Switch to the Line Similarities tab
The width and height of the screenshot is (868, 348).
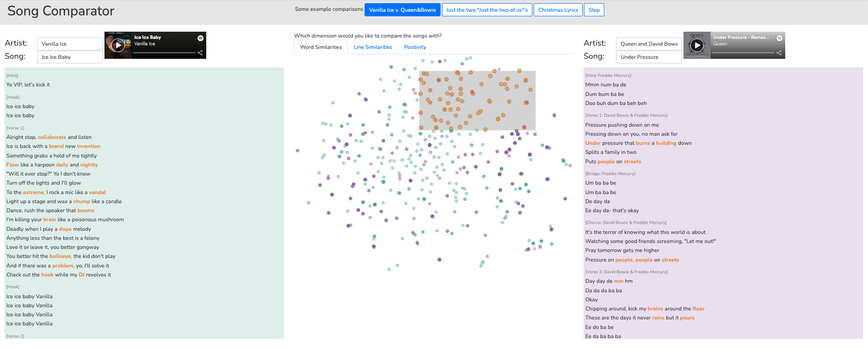pos(373,47)
